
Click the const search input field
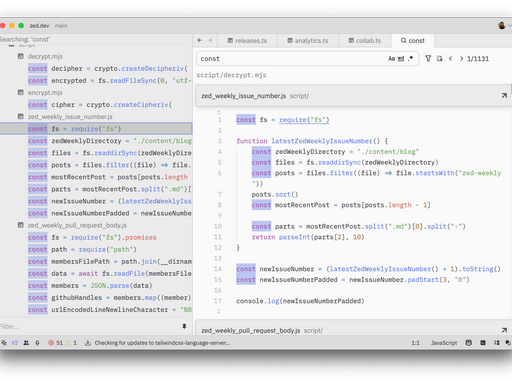(x=292, y=59)
